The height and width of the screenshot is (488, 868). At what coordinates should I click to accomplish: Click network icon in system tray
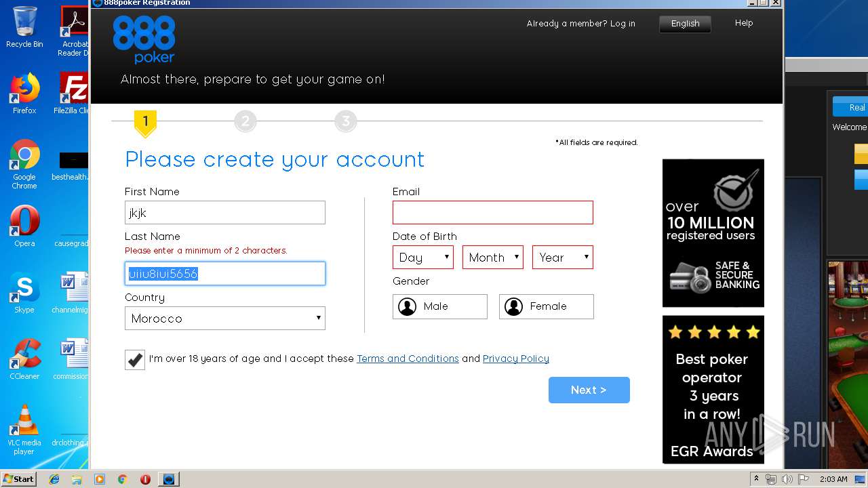[x=771, y=479]
